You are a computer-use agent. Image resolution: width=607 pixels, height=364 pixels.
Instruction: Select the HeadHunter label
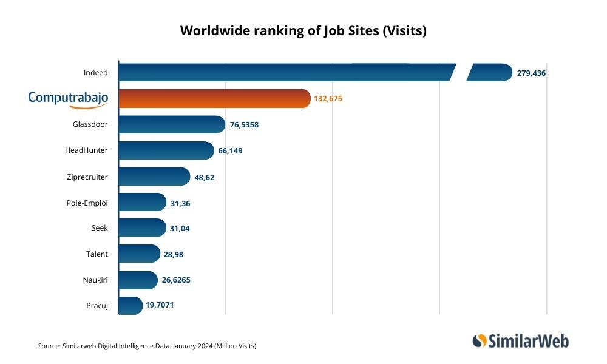click(x=86, y=150)
